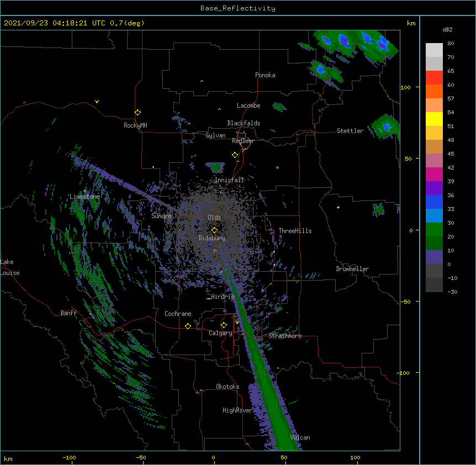476x465 pixels.
Task: Click the Base_Reflectivity title text
Action: point(238,8)
